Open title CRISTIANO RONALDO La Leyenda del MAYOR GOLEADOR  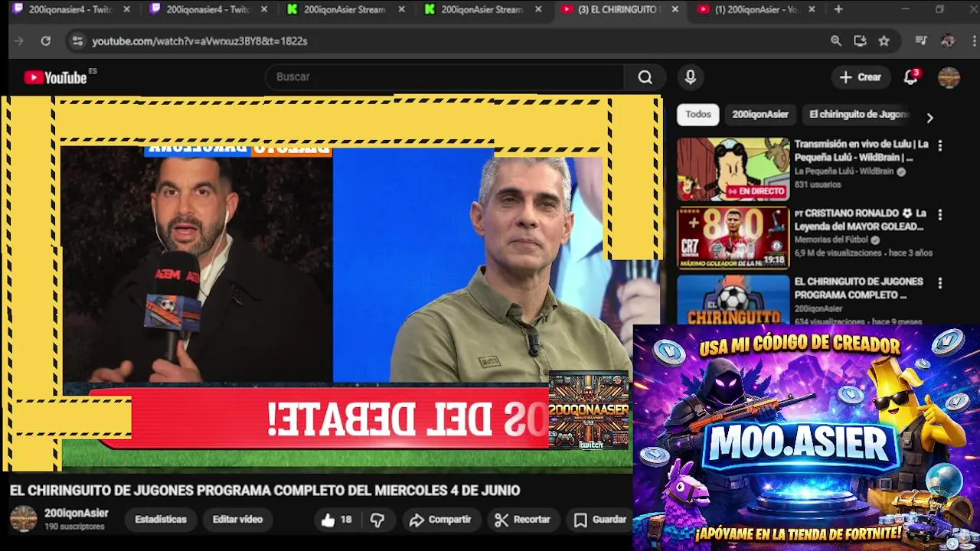click(x=860, y=220)
